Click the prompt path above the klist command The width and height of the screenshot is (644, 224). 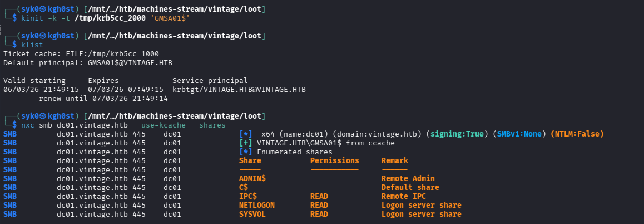[x=175, y=36]
